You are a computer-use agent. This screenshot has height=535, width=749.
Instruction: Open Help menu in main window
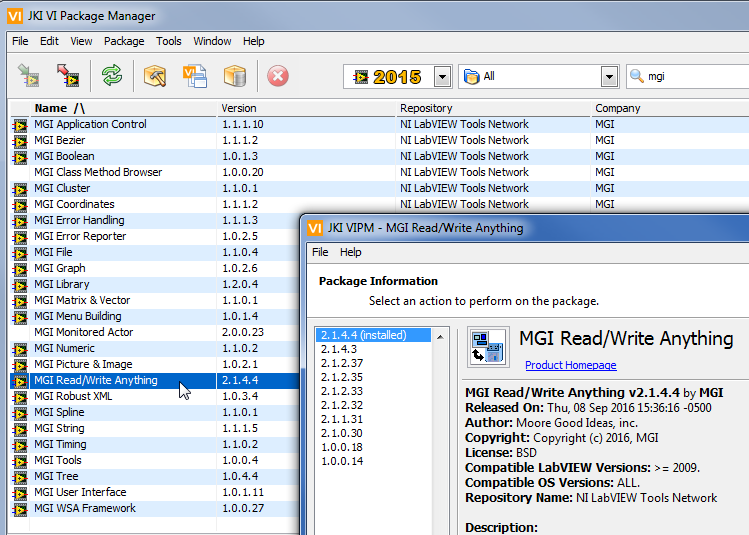pyautogui.click(x=254, y=41)
